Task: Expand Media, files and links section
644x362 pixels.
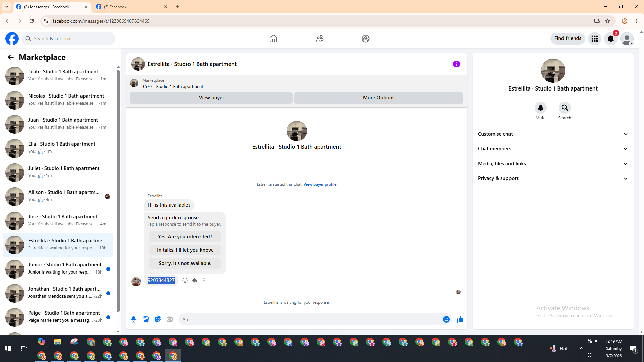Action: (x=553, y=164)
